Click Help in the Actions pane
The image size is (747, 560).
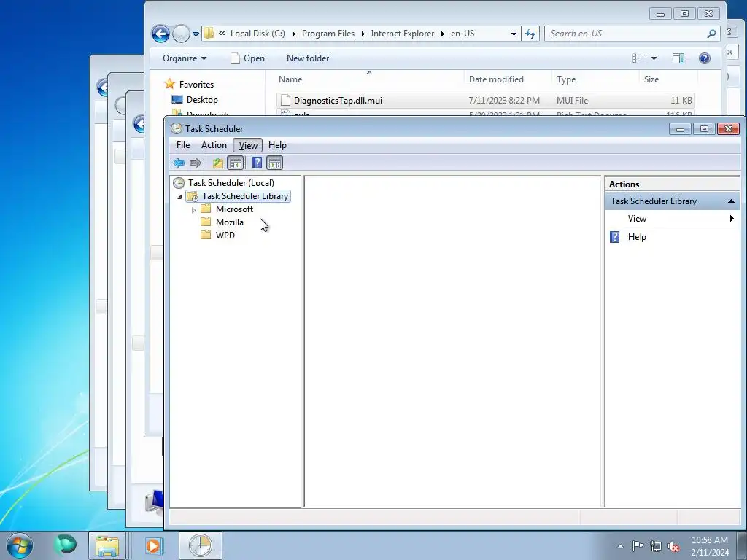637,237
